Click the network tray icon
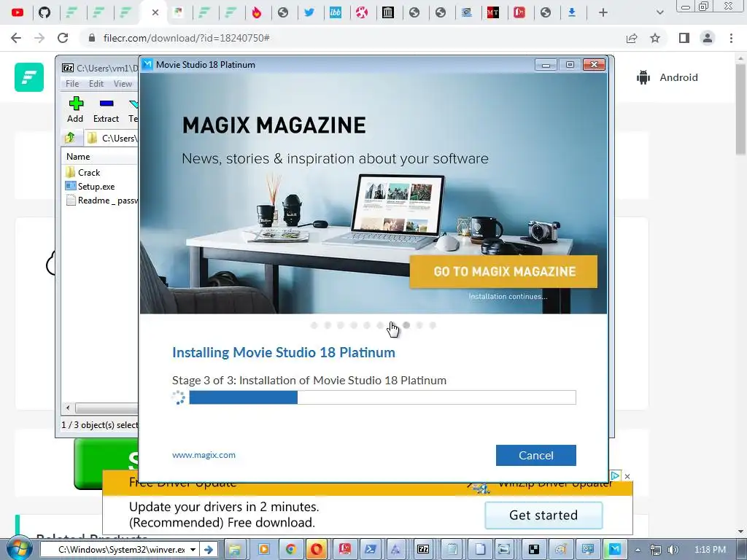 tap(656, 550)
